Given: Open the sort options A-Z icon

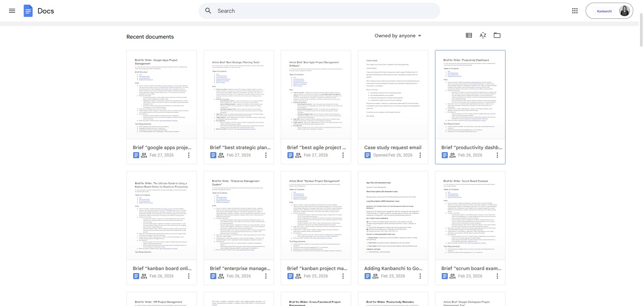Looking at the screenshot, I should point(483,35).
